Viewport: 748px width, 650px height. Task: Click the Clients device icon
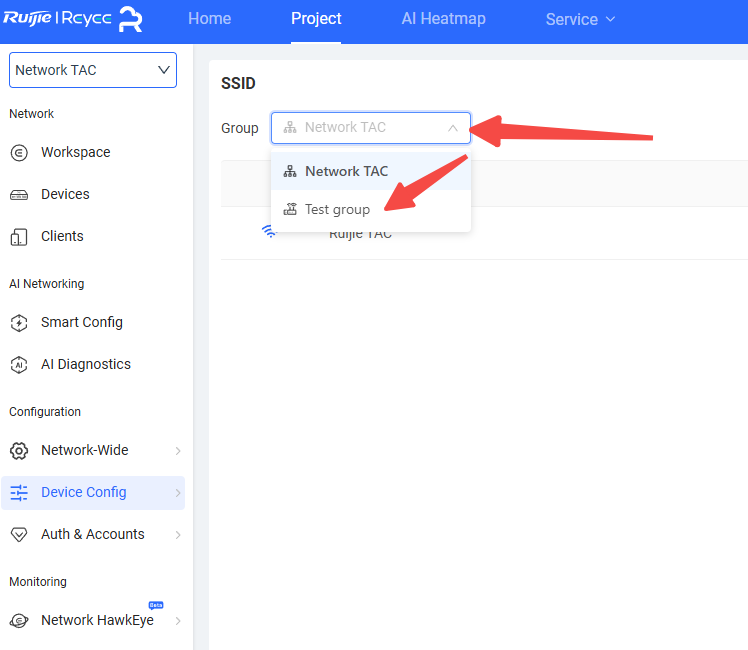point(19,237)
